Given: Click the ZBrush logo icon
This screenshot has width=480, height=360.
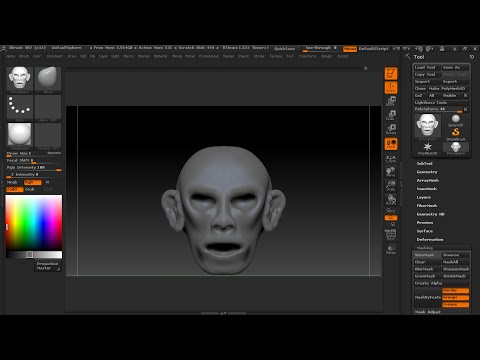Looking at the screenshot, I should click(4, 49).
